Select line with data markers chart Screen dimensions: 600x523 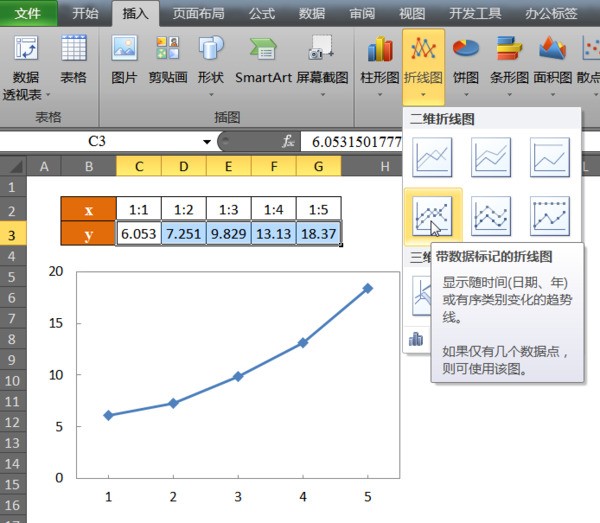click(x=432, y=216)
